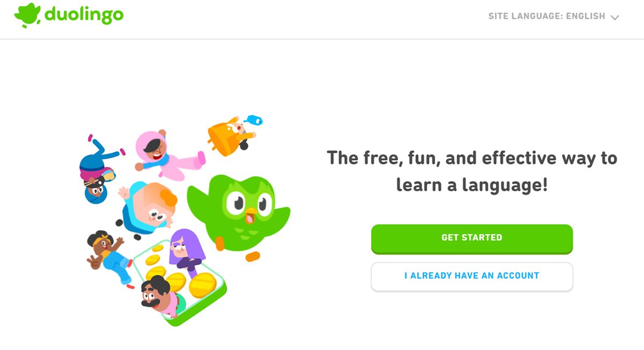Open the Site Language: English dropdown

click(x=553, y=17)
